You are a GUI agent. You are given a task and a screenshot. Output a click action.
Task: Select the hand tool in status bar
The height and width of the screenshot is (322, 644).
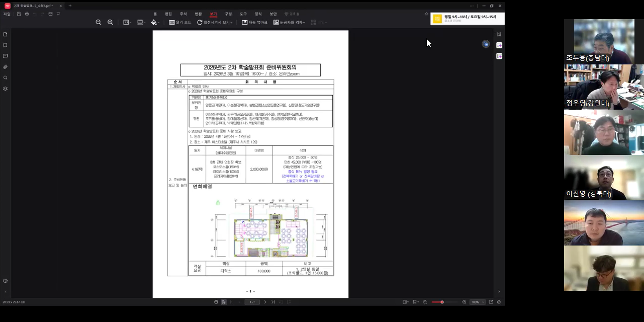(216, 302)
